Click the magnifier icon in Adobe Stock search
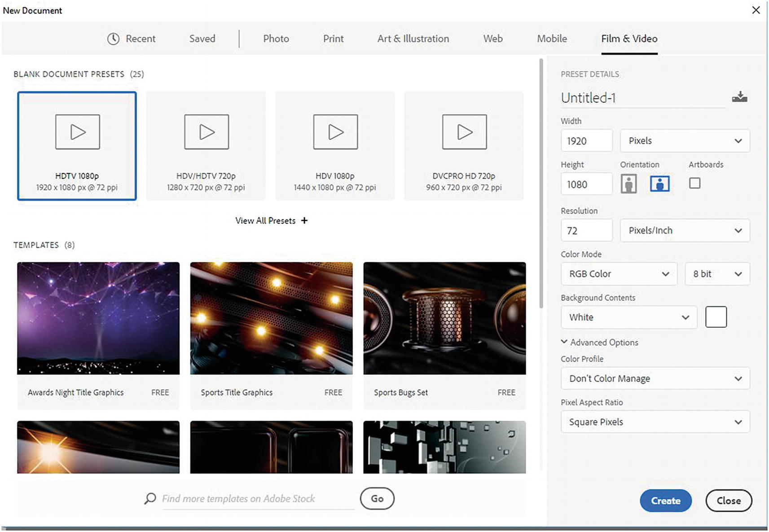This screenshot has width=769, height=532. coord(150,498)
